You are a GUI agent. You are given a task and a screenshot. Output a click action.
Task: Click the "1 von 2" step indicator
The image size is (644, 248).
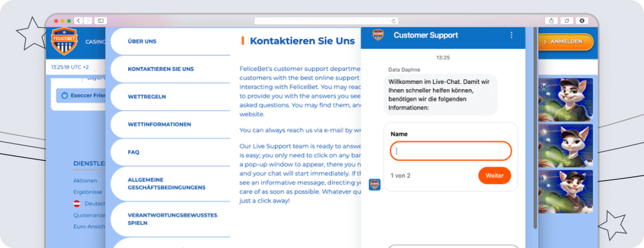pos(400,176)
